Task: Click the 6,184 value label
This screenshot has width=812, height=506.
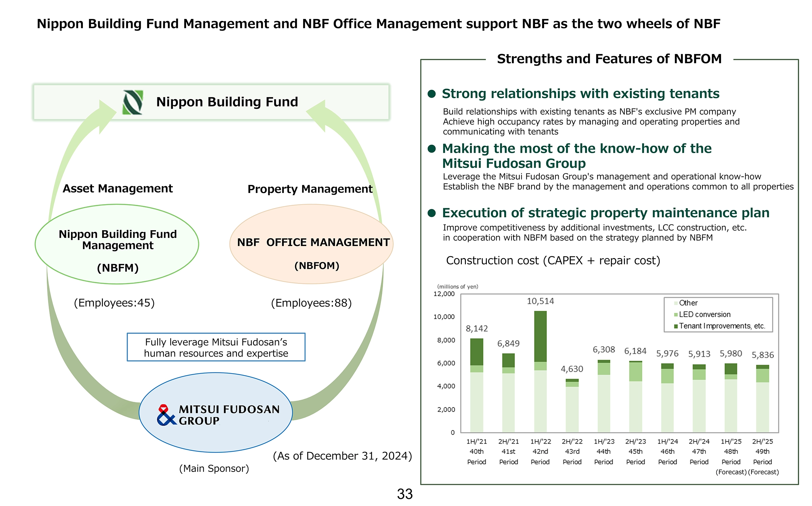Action: click(635, 351)
